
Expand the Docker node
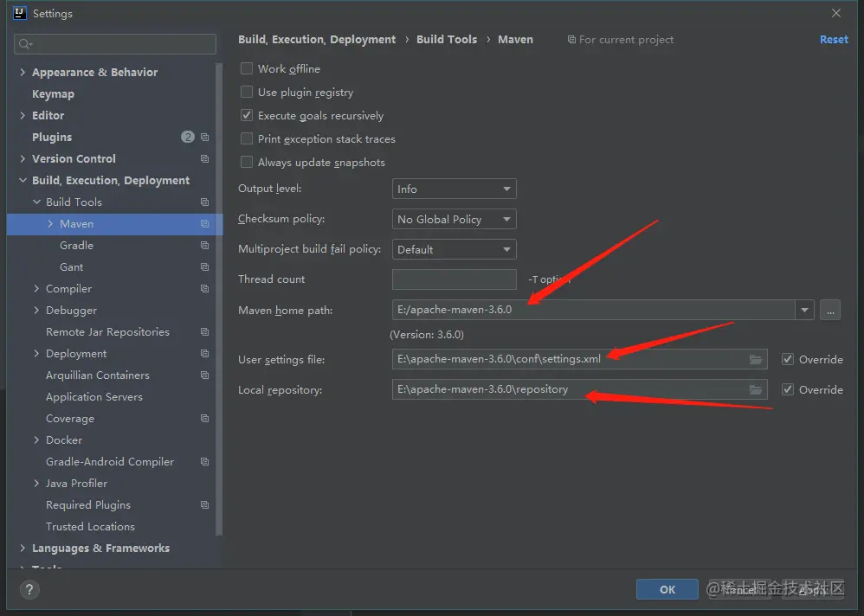point(37,440)
